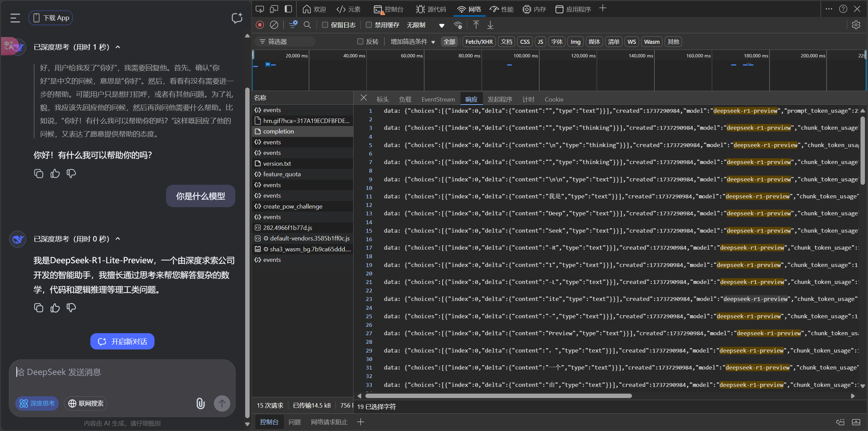The width and height of the screenshot is (868, 431).
Task: Open 问题 drawer tab
Action: pyautogui.click(x=294, y=422)
